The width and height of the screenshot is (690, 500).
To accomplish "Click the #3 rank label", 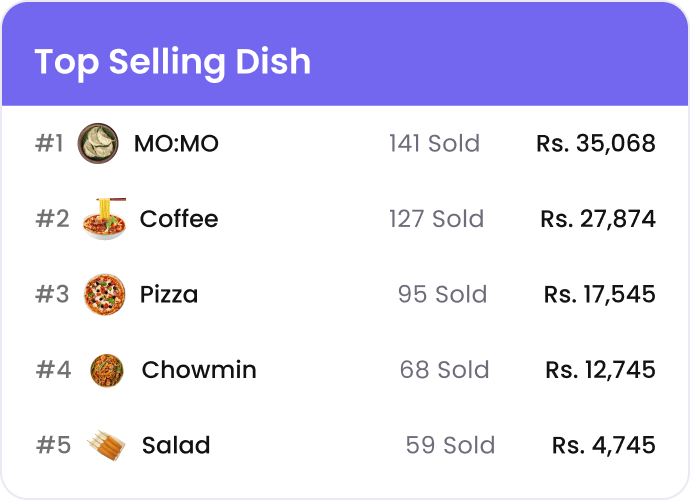I will point(52,295).
